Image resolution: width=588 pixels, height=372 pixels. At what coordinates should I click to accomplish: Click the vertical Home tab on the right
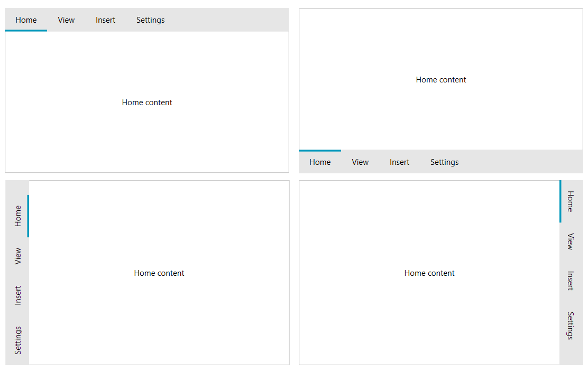(x=569, y=203)
